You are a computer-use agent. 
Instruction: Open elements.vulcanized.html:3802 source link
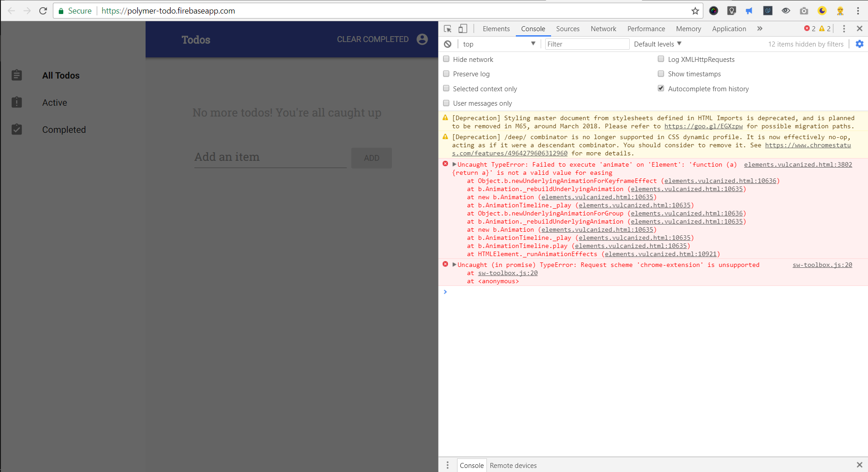tap(798, 164)
